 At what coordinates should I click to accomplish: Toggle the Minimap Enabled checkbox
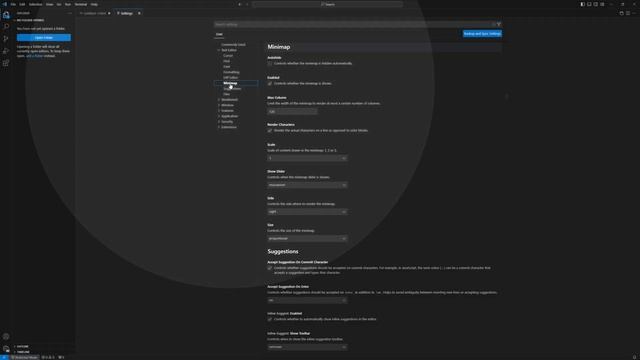(270, 84)
